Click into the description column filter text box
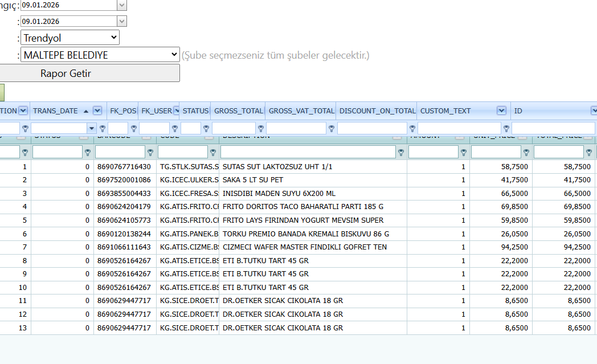Screen dimensions: 597x364 [308, 152]
